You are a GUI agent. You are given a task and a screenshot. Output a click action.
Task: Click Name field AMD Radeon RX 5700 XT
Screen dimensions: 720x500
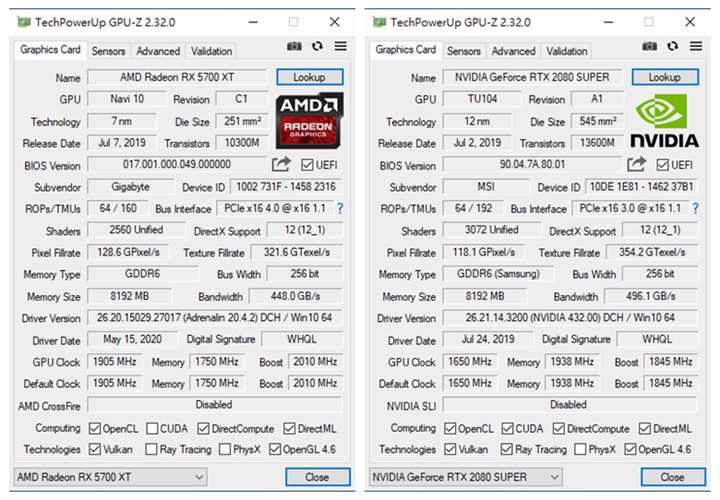tap(177, 77)
